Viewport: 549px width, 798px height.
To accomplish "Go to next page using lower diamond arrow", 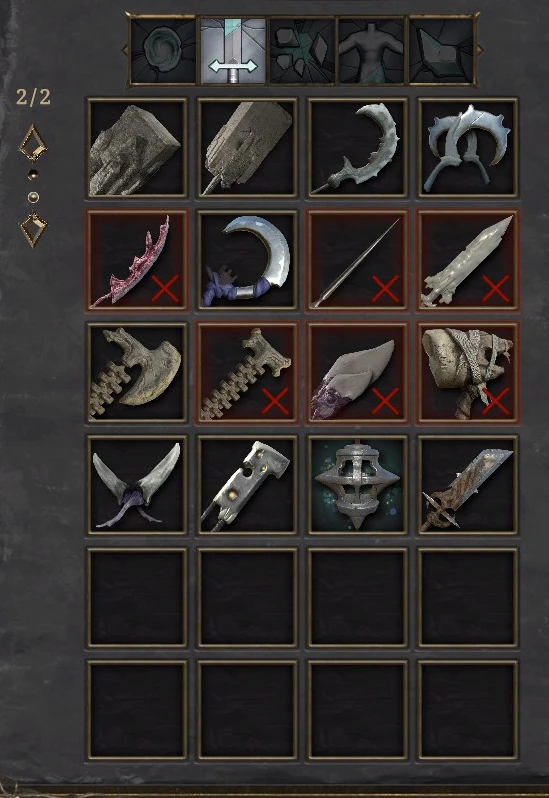I will 33,230.
